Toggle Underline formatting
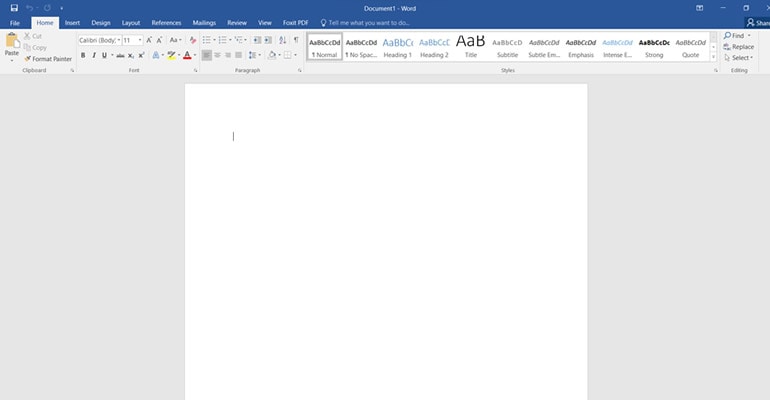Image resolution: width=770 pixels, height=400 pixels. (104, 55)
